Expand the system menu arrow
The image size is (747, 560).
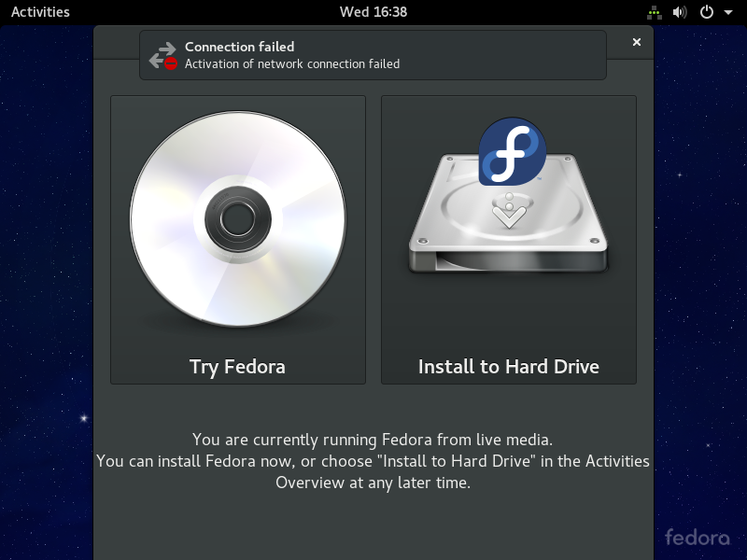coord(728,12)
